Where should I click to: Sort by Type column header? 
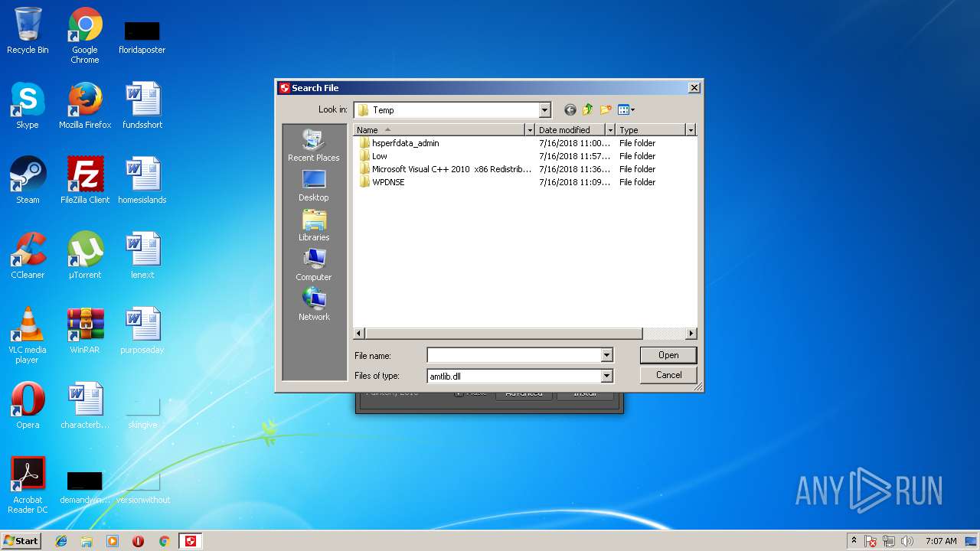tap(651, 130)
